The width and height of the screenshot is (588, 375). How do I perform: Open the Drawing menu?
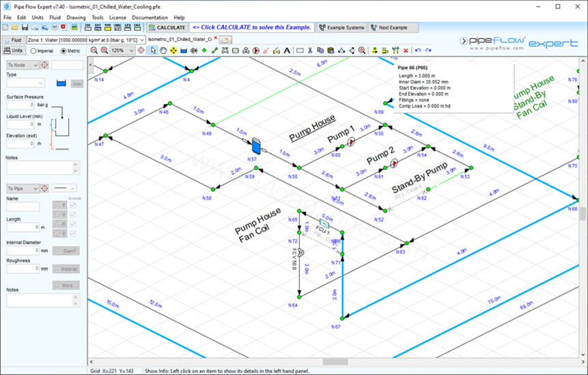tap(76, 17)
